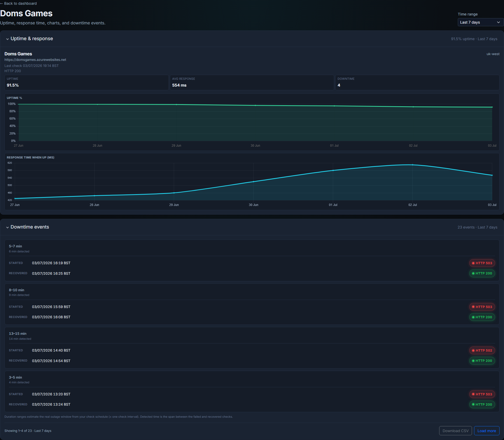Click the 'Doms Games' page title
This screenshot has height=440, width=504.
pyautogui.click(x=26, y=13)
